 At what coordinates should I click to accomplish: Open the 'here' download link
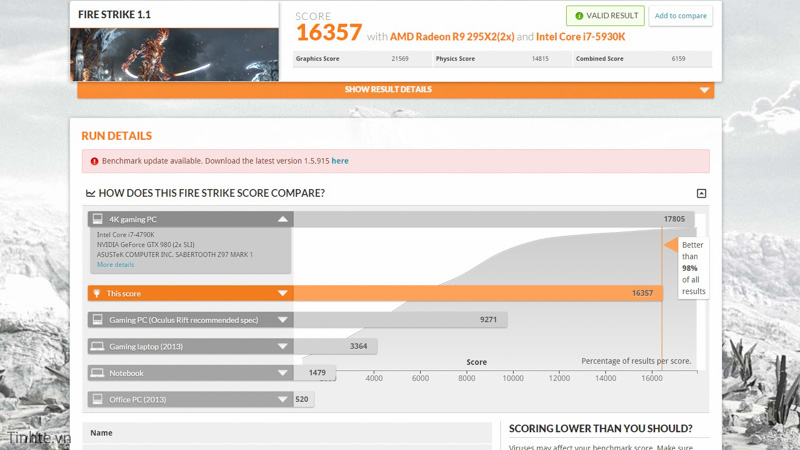click(340, 161)
